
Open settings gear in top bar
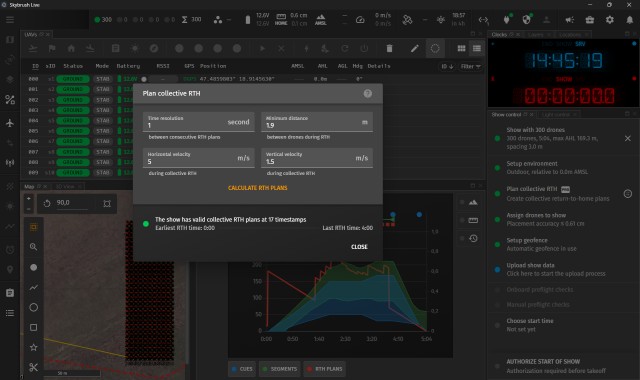(609, 20)
